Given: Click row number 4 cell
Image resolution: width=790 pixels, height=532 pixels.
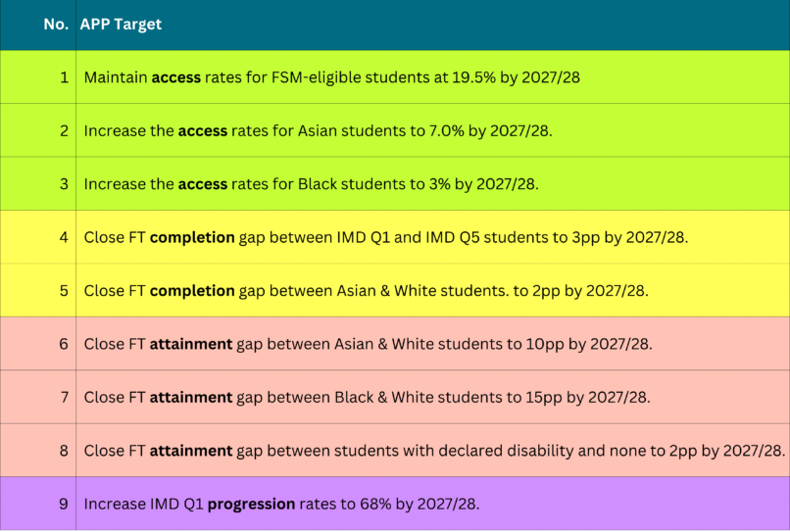Looking at the screenshot, I should (x=38, y=237).
